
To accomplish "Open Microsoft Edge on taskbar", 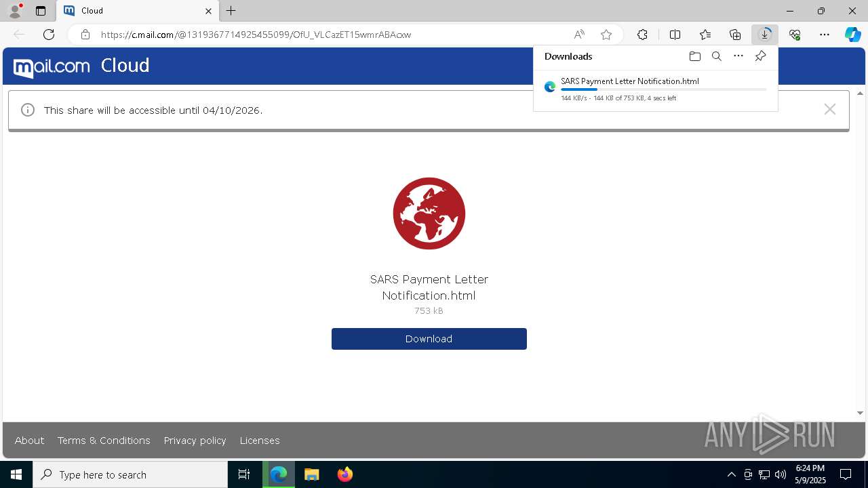I will pos(279,474).
